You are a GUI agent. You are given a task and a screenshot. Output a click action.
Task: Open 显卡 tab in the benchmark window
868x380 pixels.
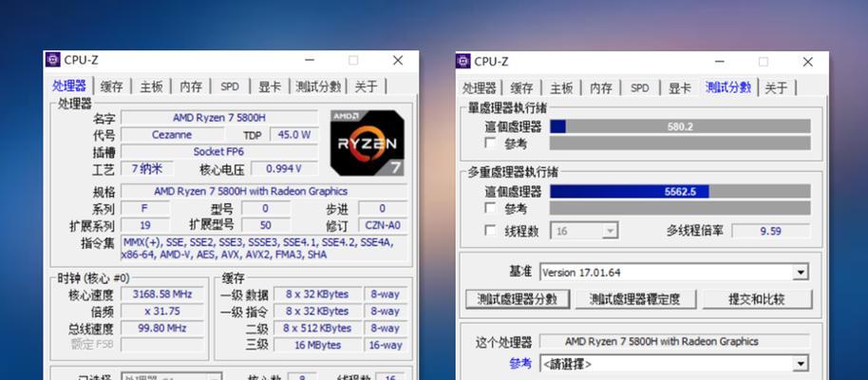(x=680, y=88)
